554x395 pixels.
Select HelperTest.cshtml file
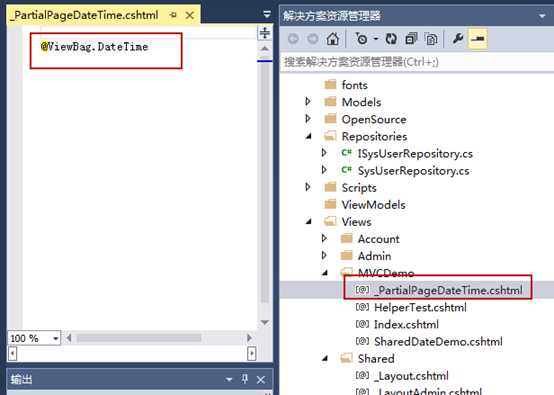click(420, 307)
